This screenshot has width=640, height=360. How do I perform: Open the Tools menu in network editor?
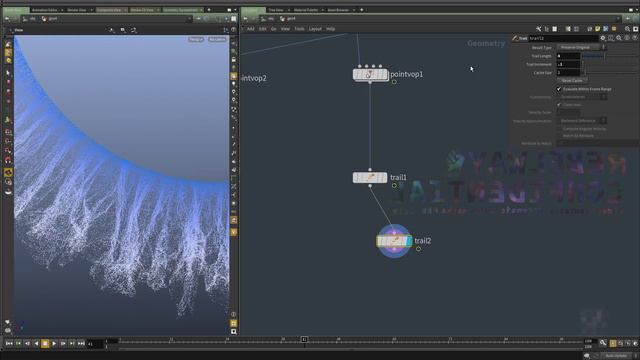(x=299, y=29)
